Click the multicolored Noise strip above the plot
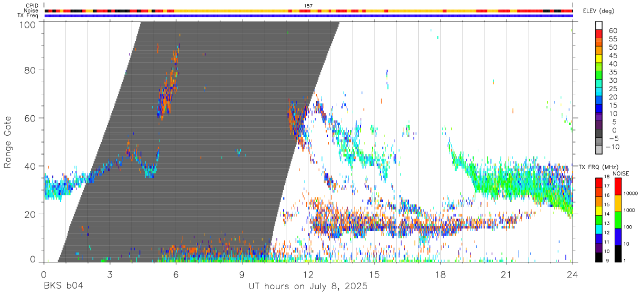The image size is (644, 297). click(309, 10)
